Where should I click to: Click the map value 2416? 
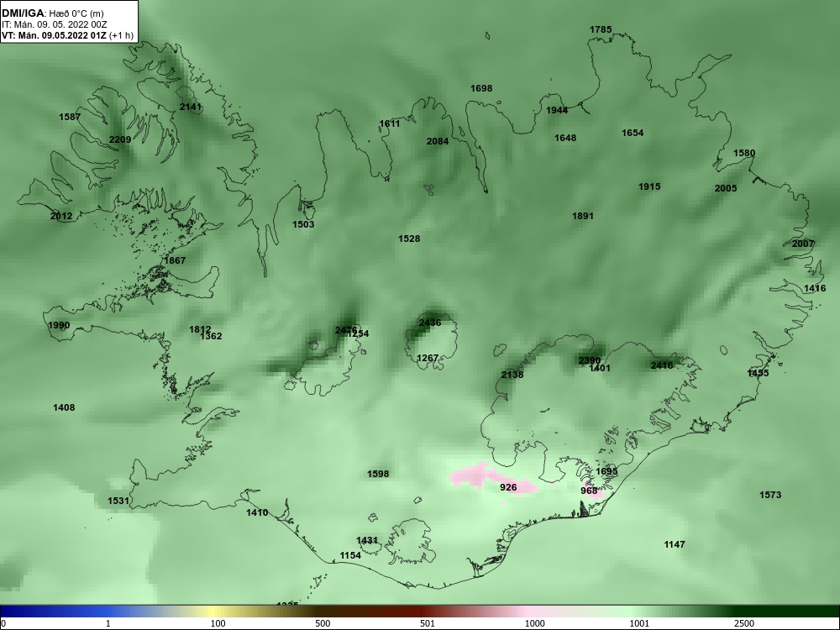662,366
